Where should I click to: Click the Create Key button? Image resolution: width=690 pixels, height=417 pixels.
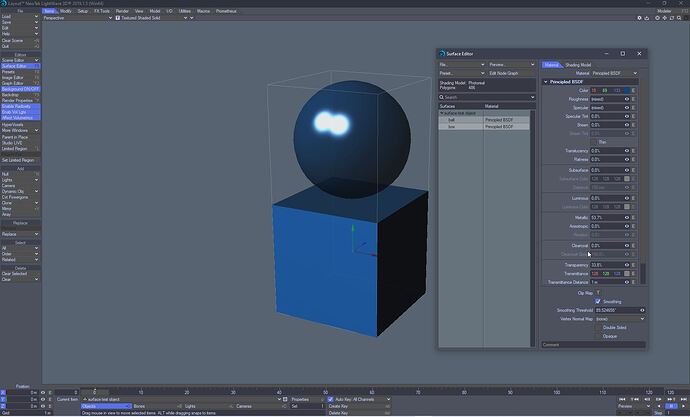pos(359,406)
